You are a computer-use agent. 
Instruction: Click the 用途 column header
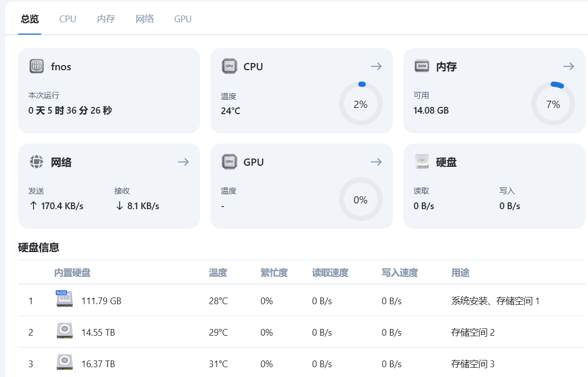tap(460, 273)
